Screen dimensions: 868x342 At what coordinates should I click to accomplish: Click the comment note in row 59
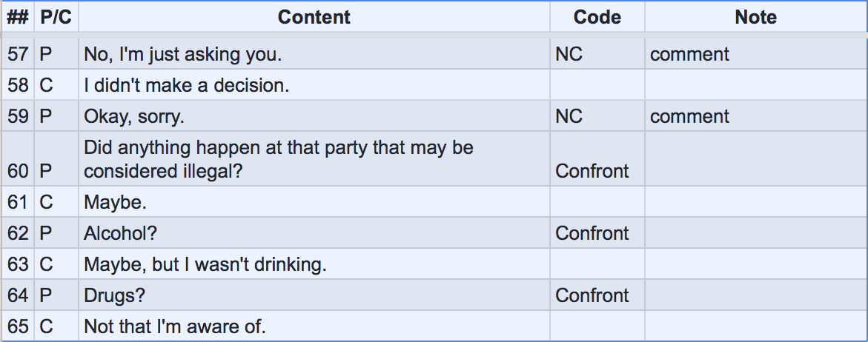tap(689, 117)
